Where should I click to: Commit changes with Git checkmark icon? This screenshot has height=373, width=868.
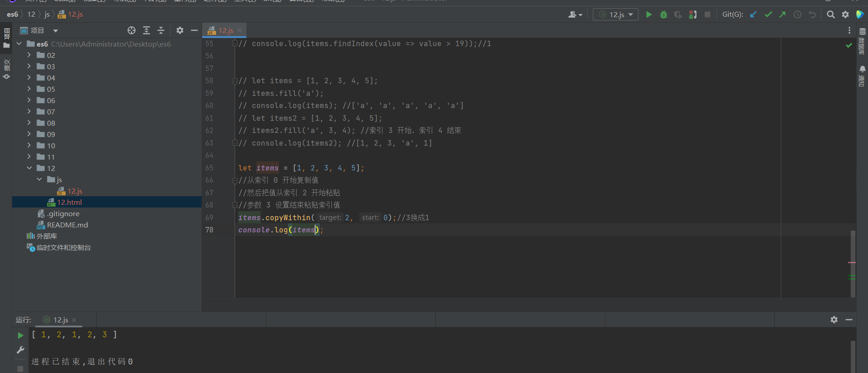pyautogui.click(x=768, y=14)
